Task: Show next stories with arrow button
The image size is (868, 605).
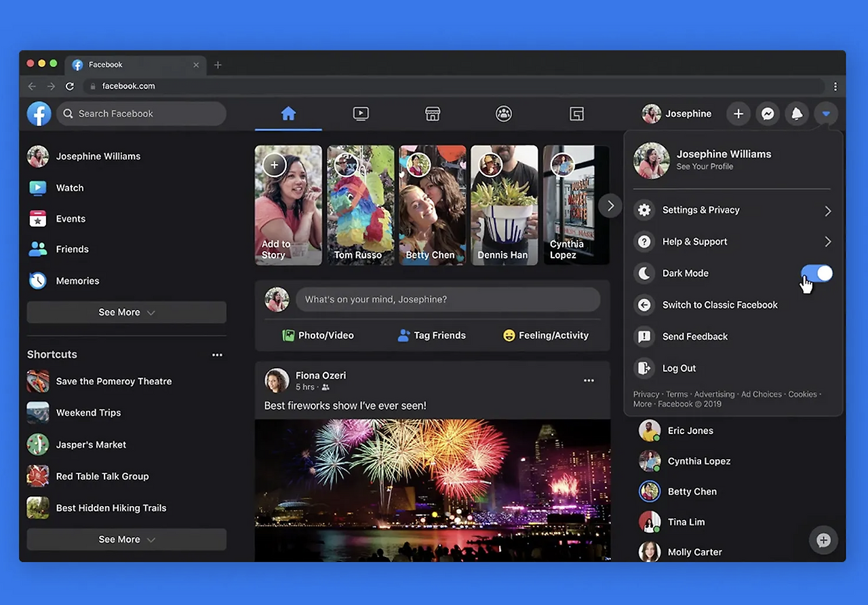Action: 610,206
